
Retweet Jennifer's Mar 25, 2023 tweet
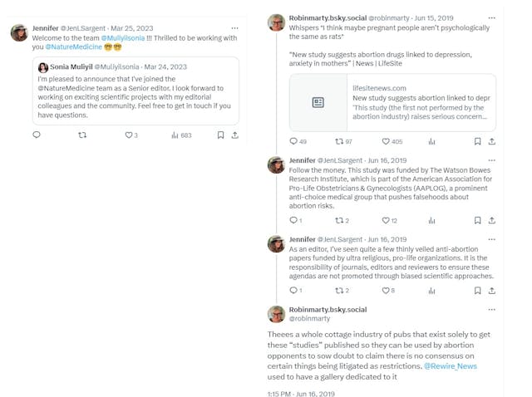point(82,135)
